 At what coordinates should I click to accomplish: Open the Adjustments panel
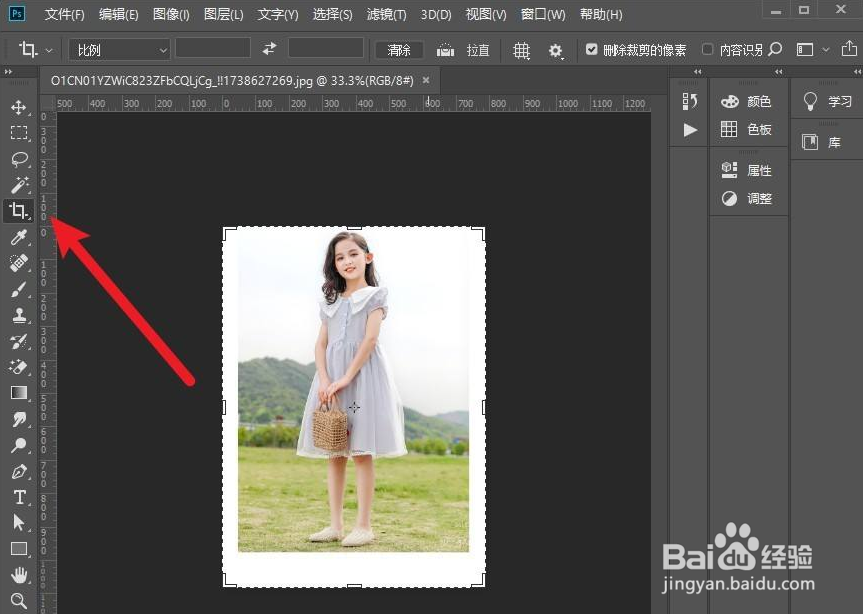coord(746,199)
